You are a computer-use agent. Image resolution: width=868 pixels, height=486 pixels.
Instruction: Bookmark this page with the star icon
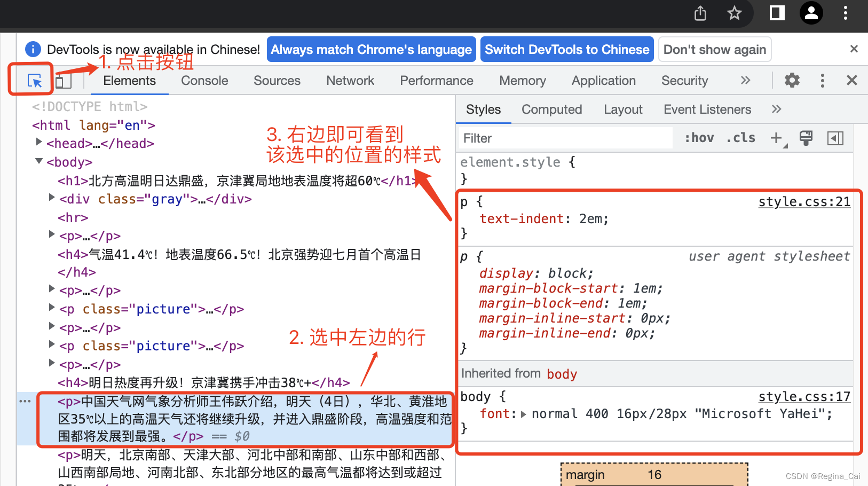735,13
